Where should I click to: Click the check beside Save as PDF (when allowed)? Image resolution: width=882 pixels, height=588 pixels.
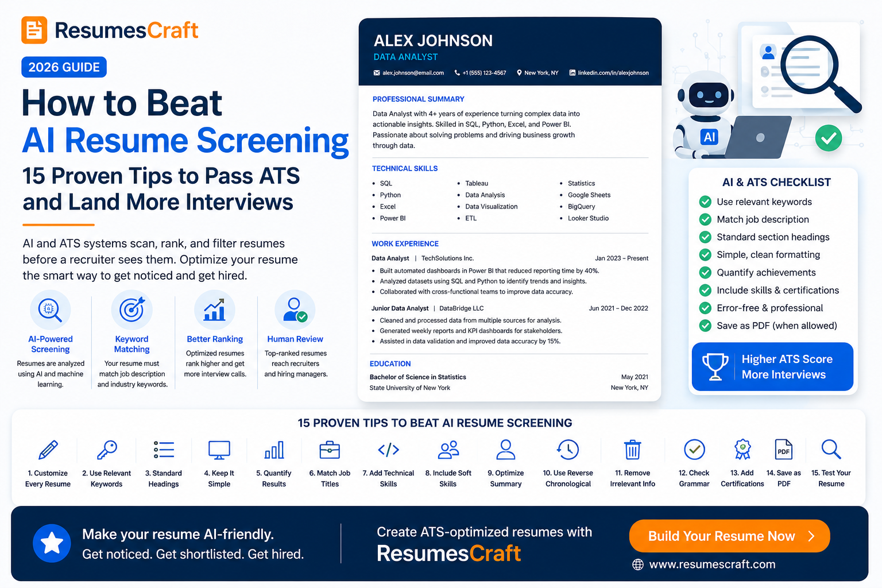point(705,326)
